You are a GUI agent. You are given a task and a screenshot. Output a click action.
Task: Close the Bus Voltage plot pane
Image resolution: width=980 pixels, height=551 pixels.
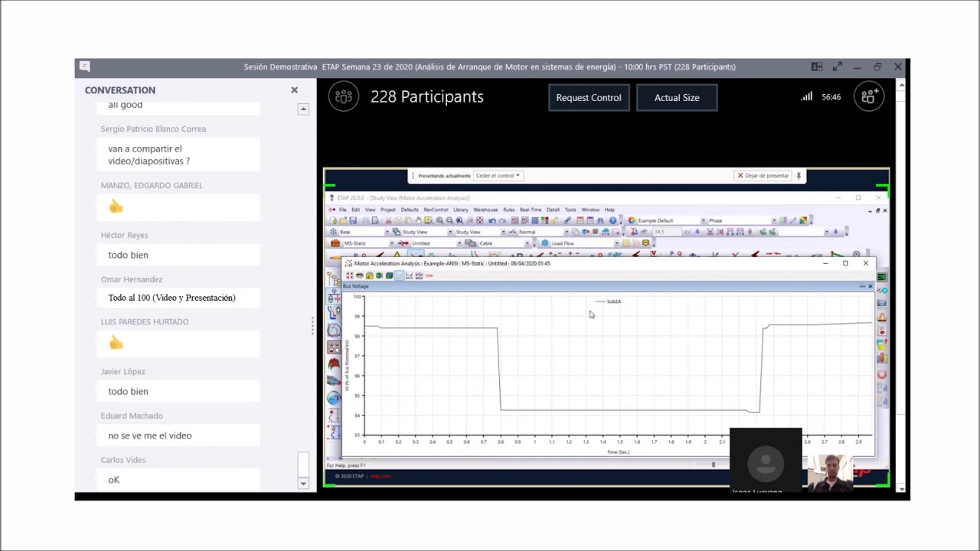pyautogui.click(x=871, y=286)
